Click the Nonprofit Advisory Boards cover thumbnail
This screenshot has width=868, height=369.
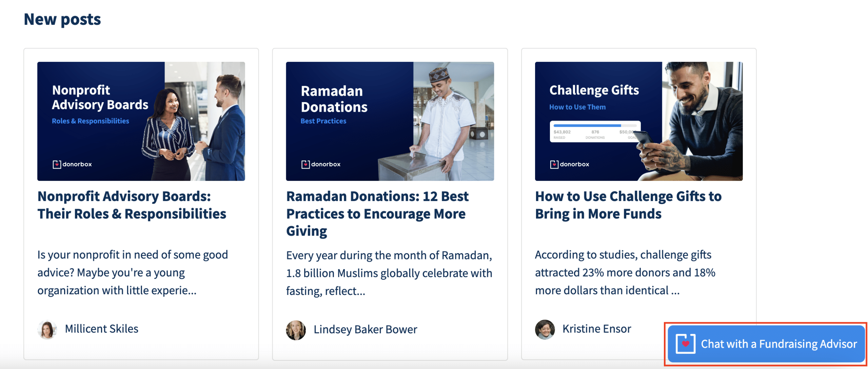point(142,121)
